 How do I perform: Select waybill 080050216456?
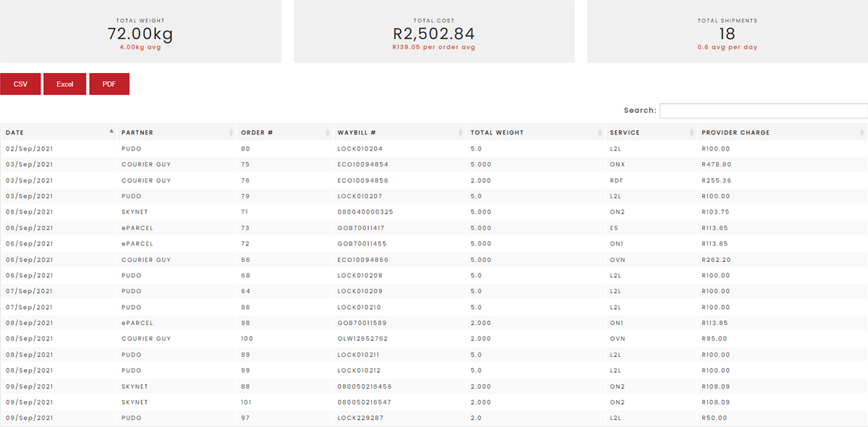point(365,386)
